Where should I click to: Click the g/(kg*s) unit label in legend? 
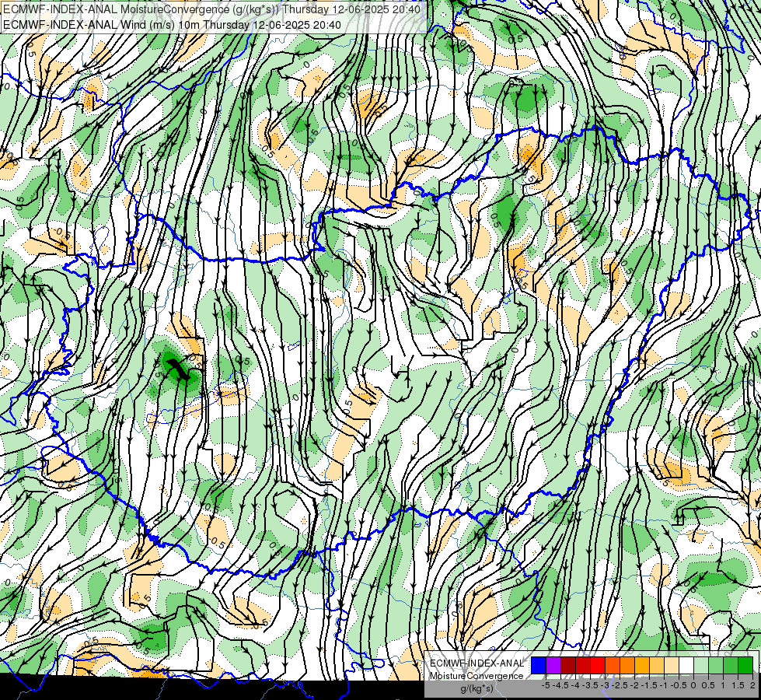click(476, 689)
